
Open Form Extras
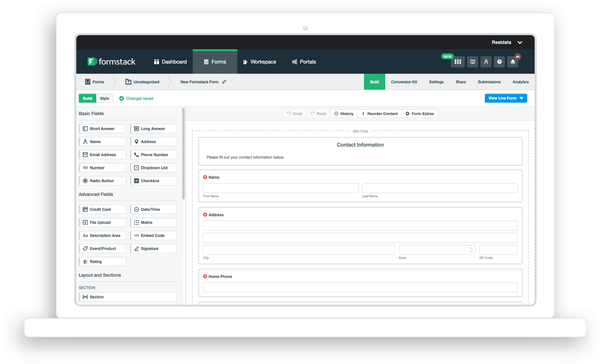point(420,114)
